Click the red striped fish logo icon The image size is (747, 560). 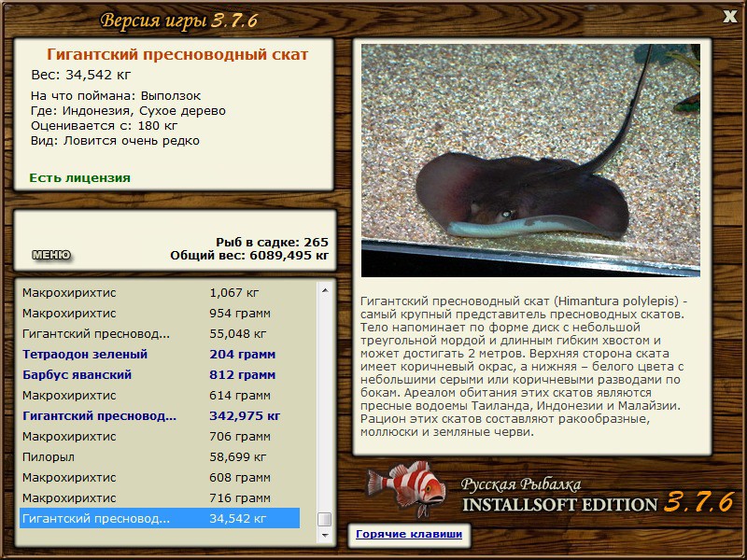(406, 488)
